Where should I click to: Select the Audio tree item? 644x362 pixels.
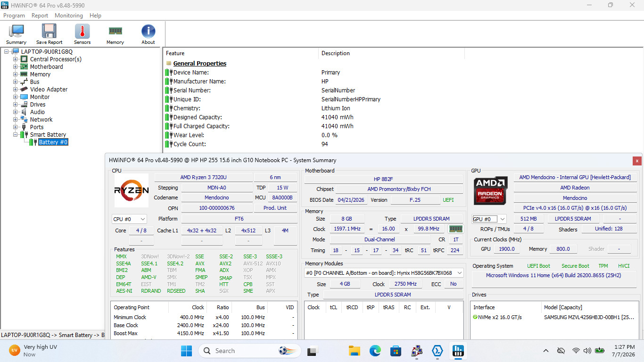pyautogui.click(x=37, y=112)
